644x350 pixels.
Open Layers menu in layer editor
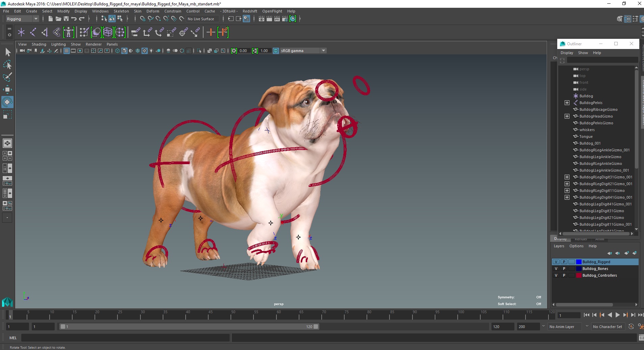pos(559,246)
